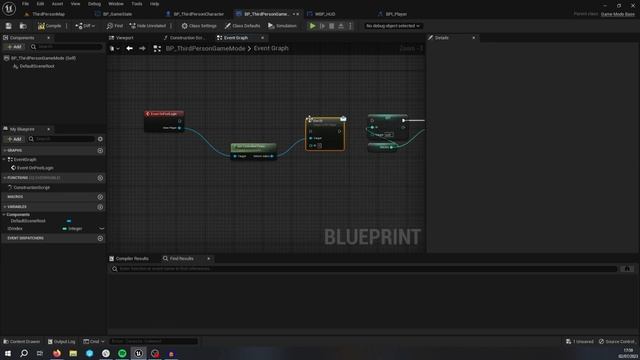Collapse the GRAPHS section
The height and width of the screenshot is (360, 640).
click(x=4, y=151)
